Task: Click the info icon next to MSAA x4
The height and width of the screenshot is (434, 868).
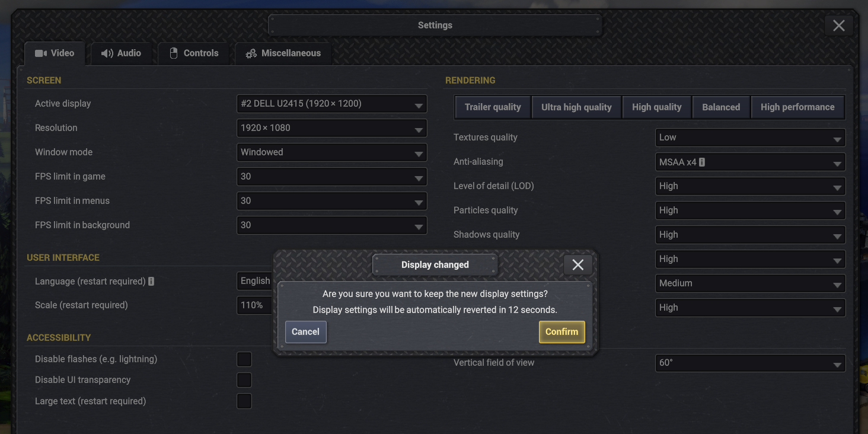Action: (x=702, y=162)
